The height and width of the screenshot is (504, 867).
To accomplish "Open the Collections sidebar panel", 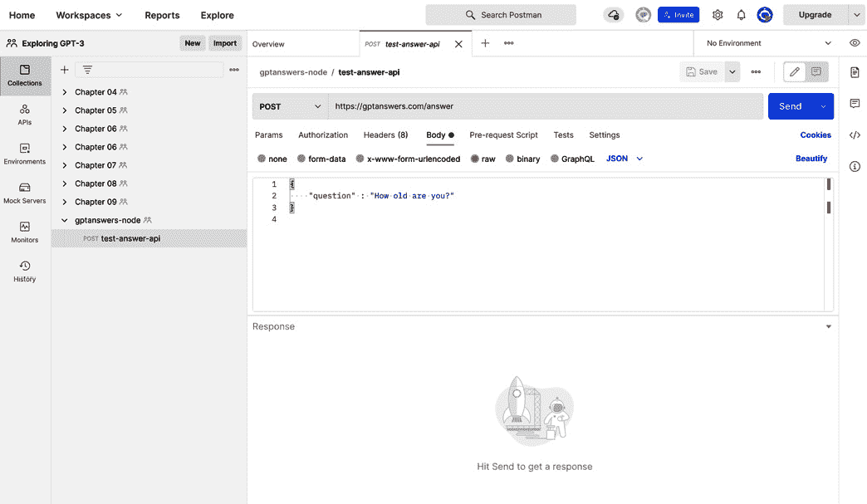I will tap(25, 76).
